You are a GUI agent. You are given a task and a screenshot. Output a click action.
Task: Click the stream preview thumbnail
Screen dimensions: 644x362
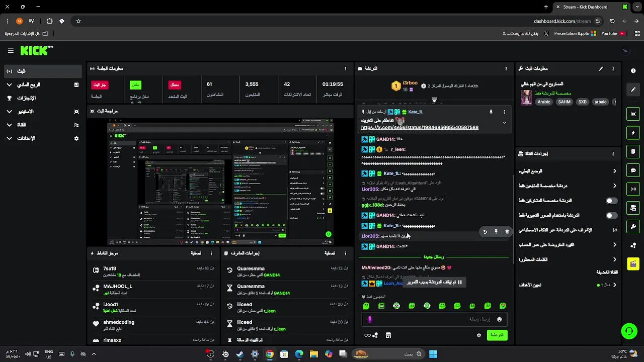tap(220, 182)
